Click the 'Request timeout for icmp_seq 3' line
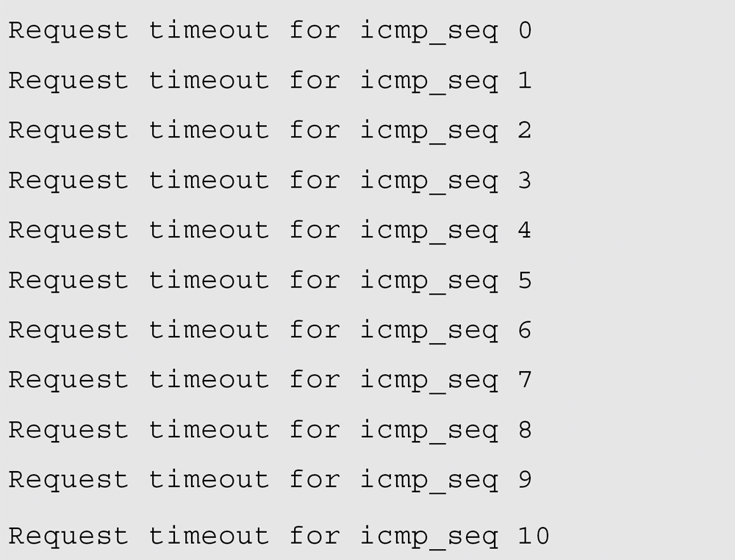Viewport: 735px width, 560px height. [x=270, y=182]
